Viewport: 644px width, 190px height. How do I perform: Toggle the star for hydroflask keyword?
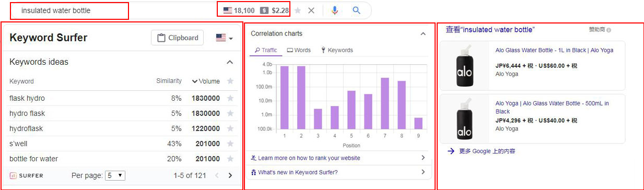(x=230, y=128)
